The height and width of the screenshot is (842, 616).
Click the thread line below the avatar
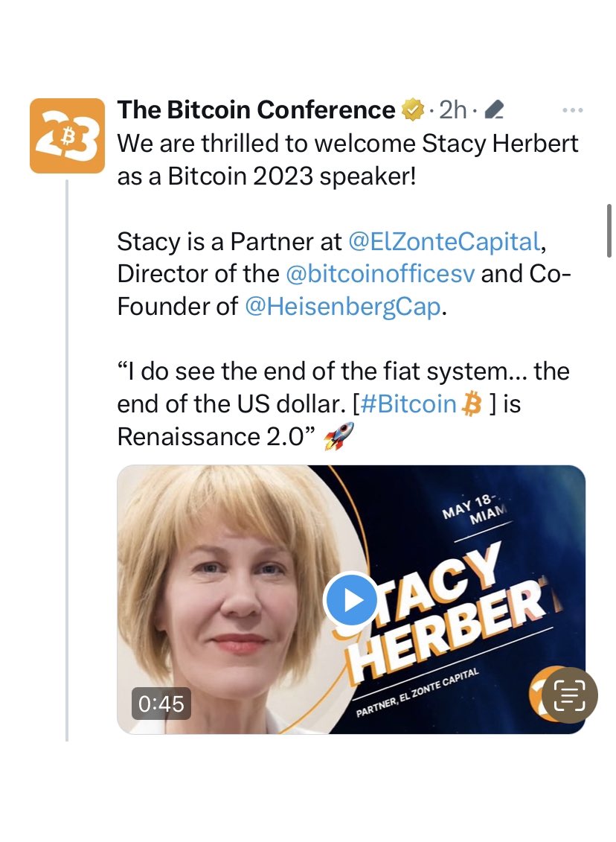click(67, 447)
